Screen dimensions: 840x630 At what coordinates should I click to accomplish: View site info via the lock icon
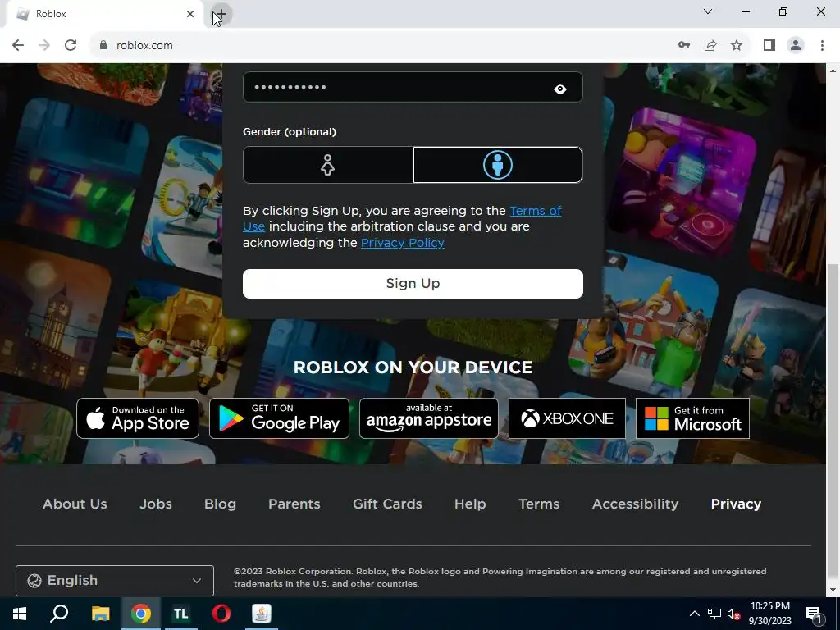click(103, 46)
